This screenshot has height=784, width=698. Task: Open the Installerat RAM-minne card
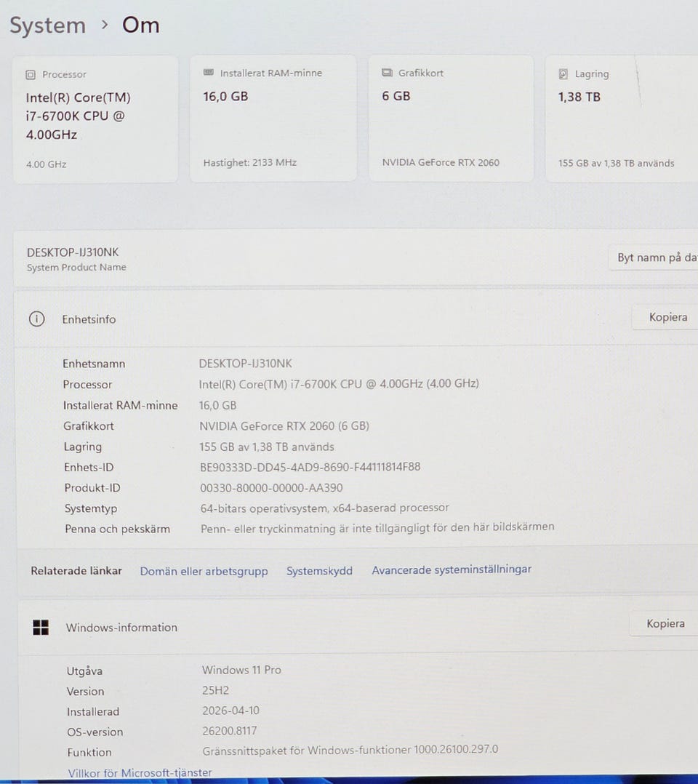coord(273,118)
